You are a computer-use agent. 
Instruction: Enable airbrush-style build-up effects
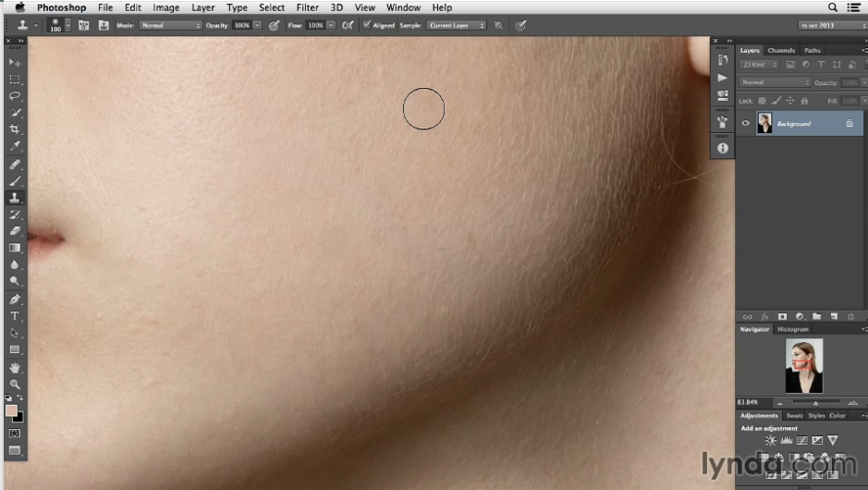(348, 25)
